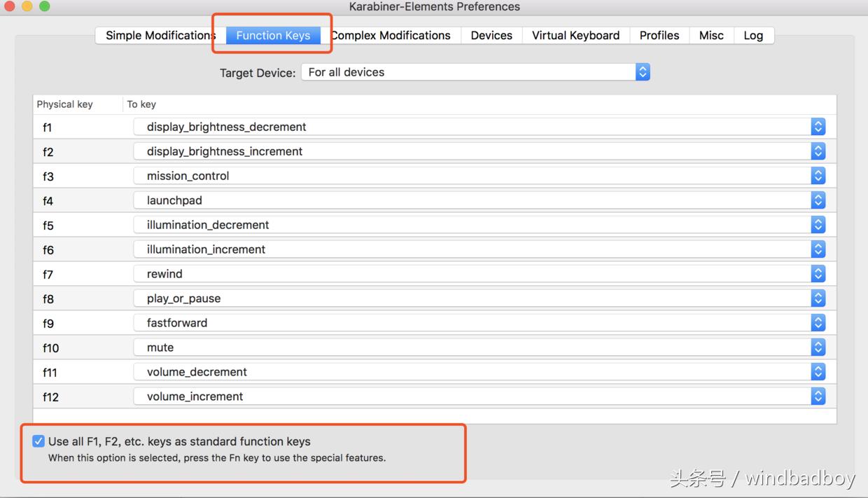Select the Function Keys tab
This screenshot has height=498, width=868.
pos(273,36)
